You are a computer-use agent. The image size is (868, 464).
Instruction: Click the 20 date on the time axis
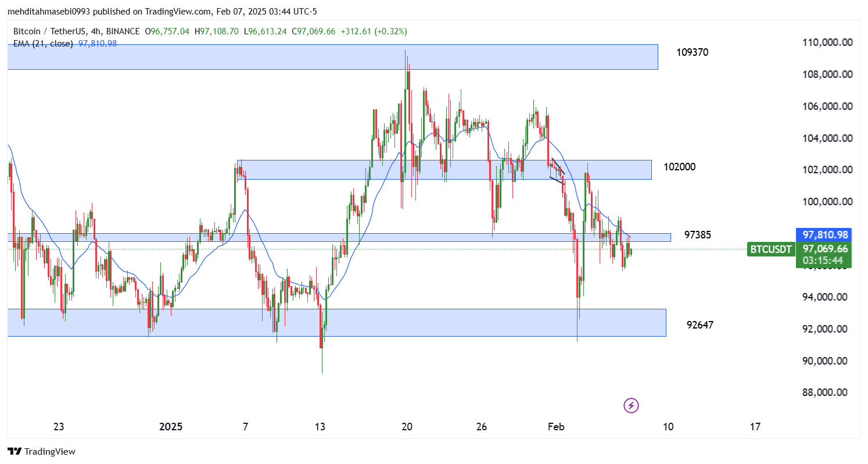pyautogui.click(x=407, y=427)
